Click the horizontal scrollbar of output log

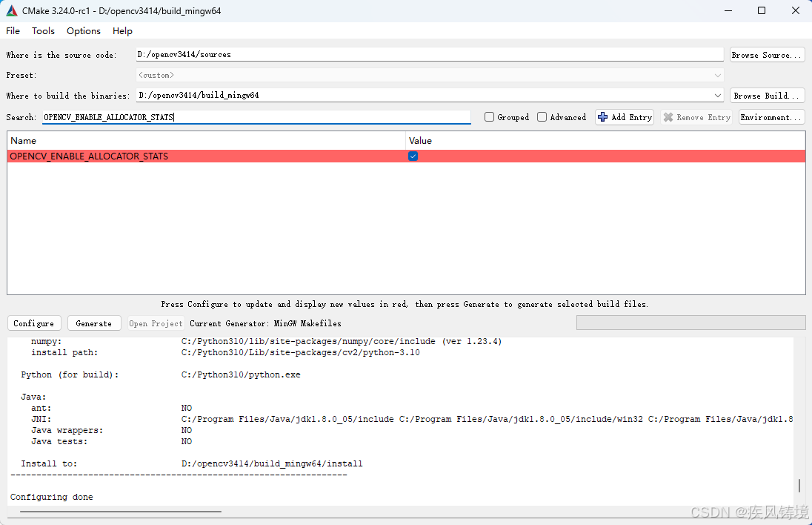click(x=121, y=512)
